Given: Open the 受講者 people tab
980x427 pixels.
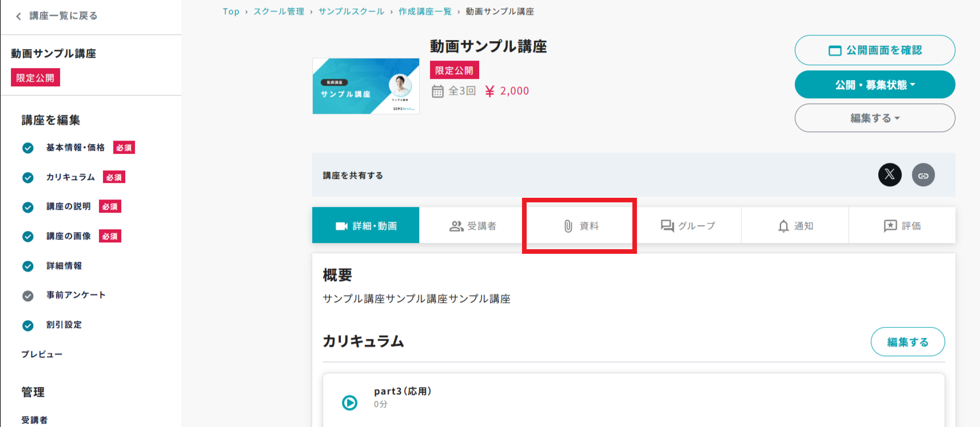Looking at the screenshot, I should click(x=473, y=226).
